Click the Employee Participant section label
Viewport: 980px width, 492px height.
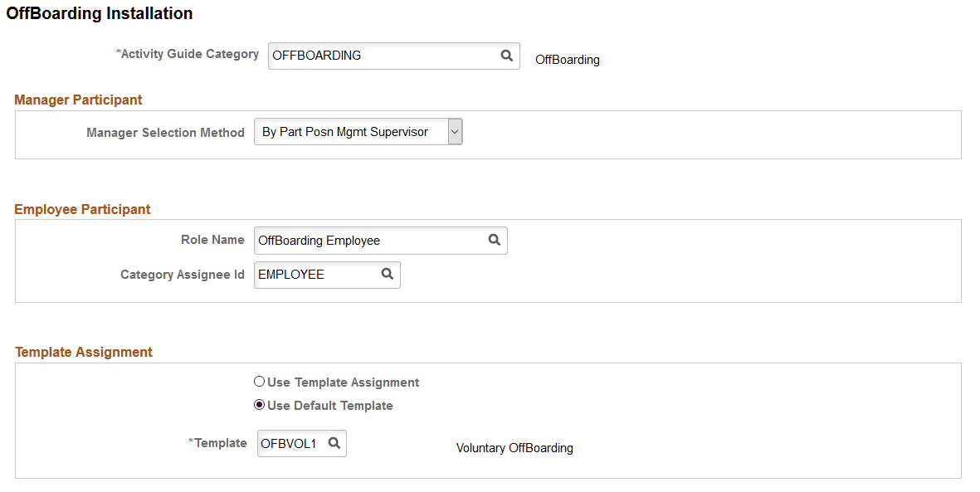82,209
